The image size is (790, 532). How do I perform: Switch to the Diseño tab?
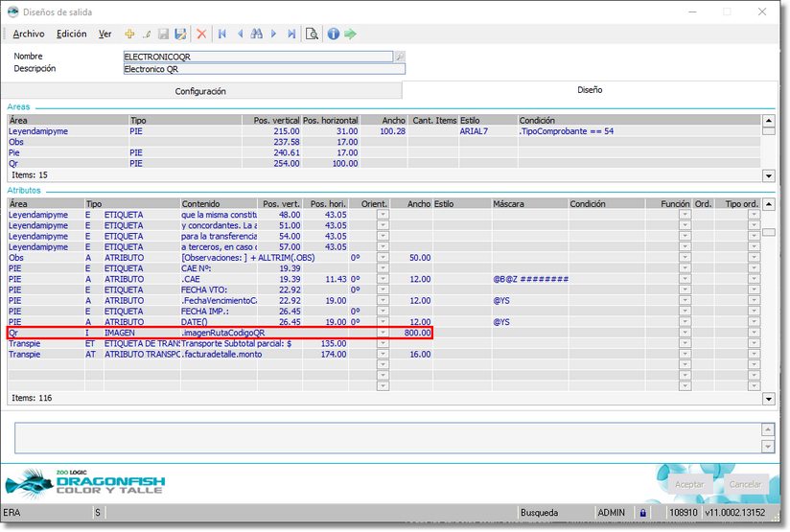pos(590,90)
